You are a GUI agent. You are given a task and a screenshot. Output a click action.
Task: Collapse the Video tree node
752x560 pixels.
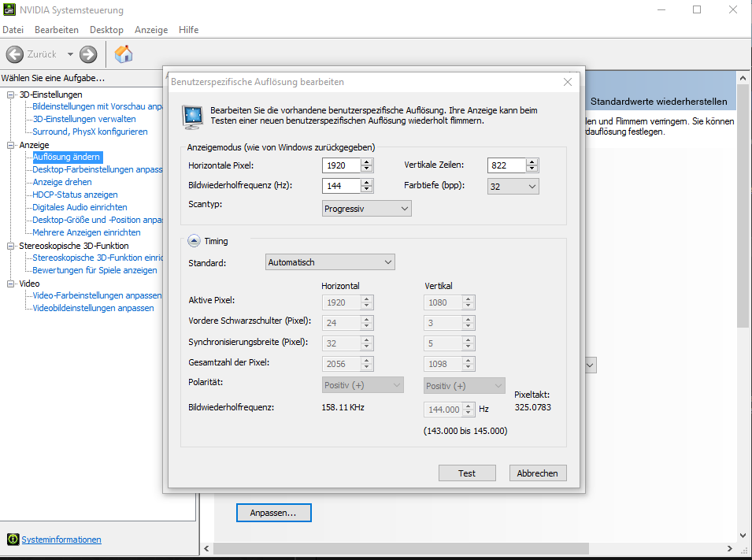point(10,284)
